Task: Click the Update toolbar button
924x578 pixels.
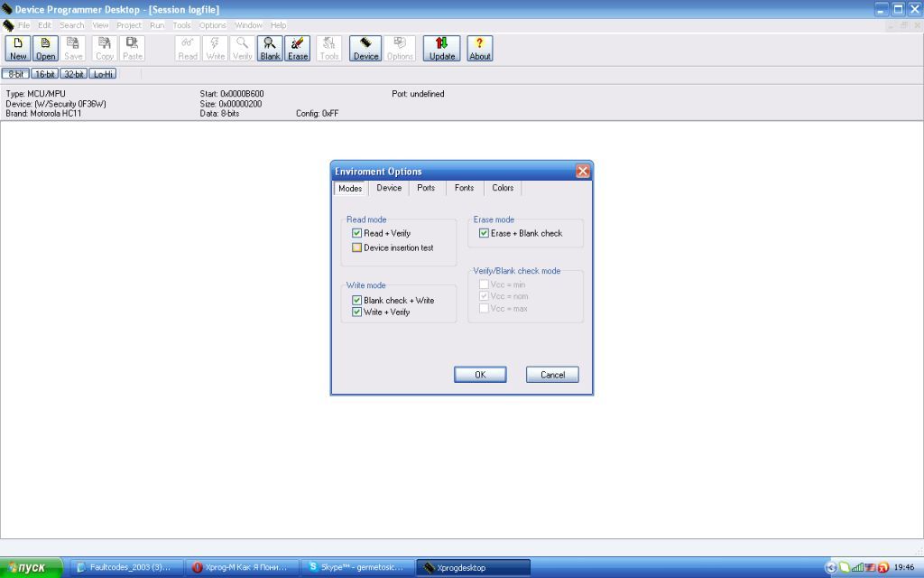Action: tap(442, 49)
